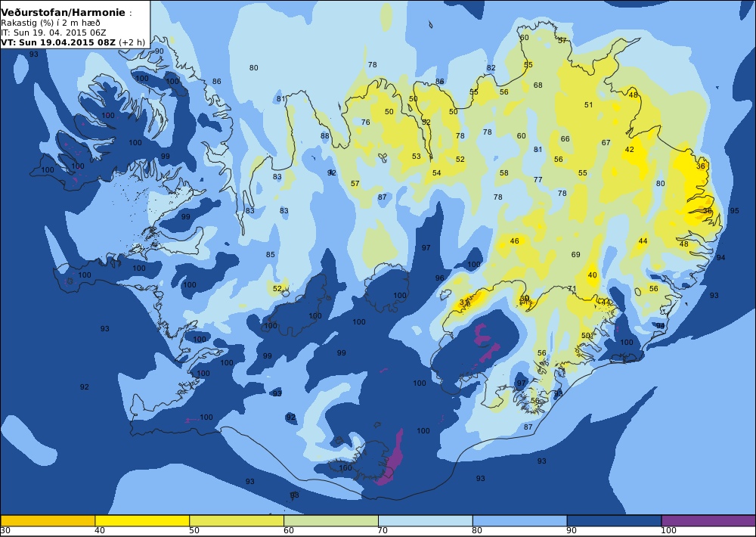The image size is (756, 537).
Task: Click the legend tick label '90'
Action: coord(572,531)
